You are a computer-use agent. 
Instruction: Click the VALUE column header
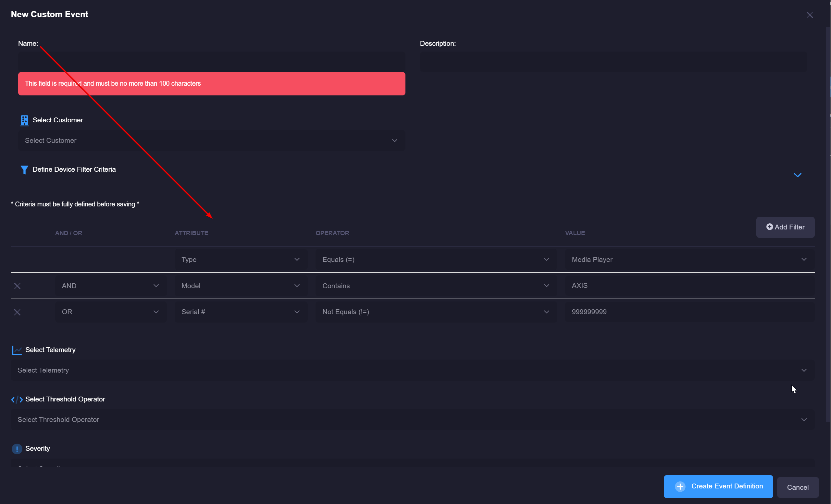click(575, 233)
